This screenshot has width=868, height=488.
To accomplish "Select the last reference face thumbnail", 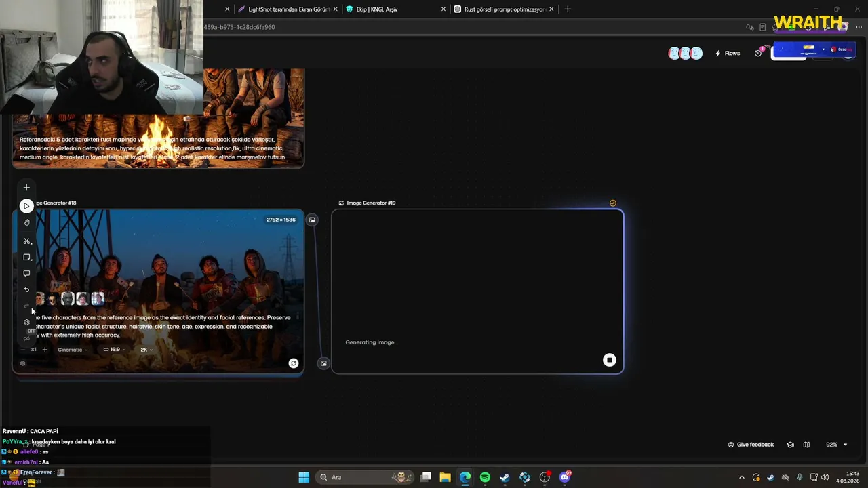I will [x=98, y=298].
